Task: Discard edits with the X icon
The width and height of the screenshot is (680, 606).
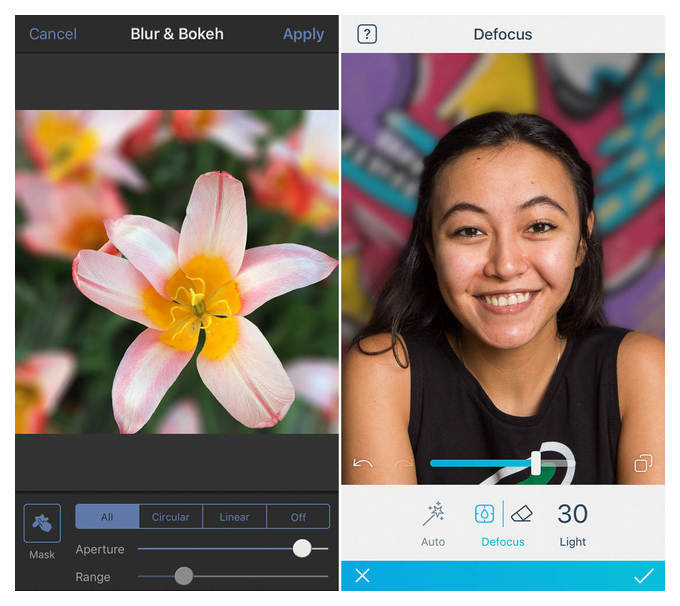Action: pos(362,576)
